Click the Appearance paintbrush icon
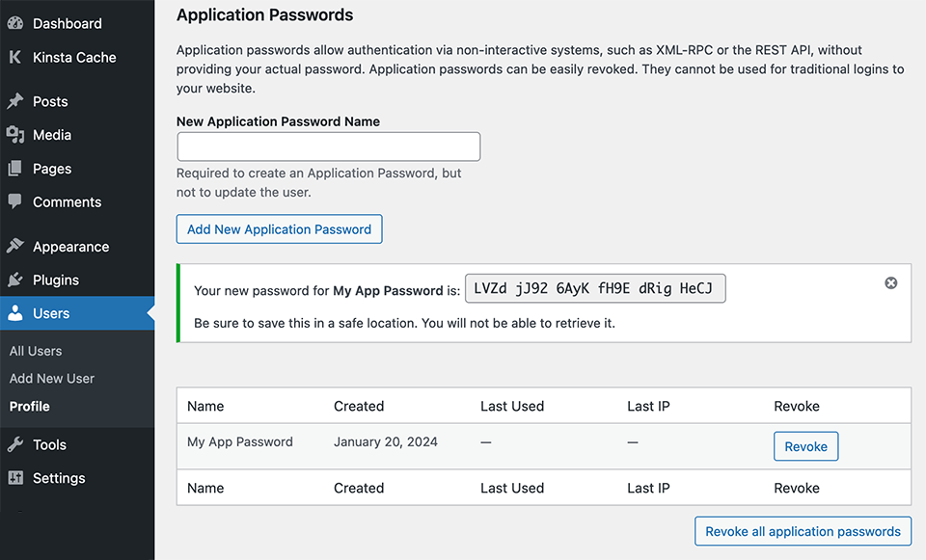This screenshot has width=926, height=560. tap(15, 247)
